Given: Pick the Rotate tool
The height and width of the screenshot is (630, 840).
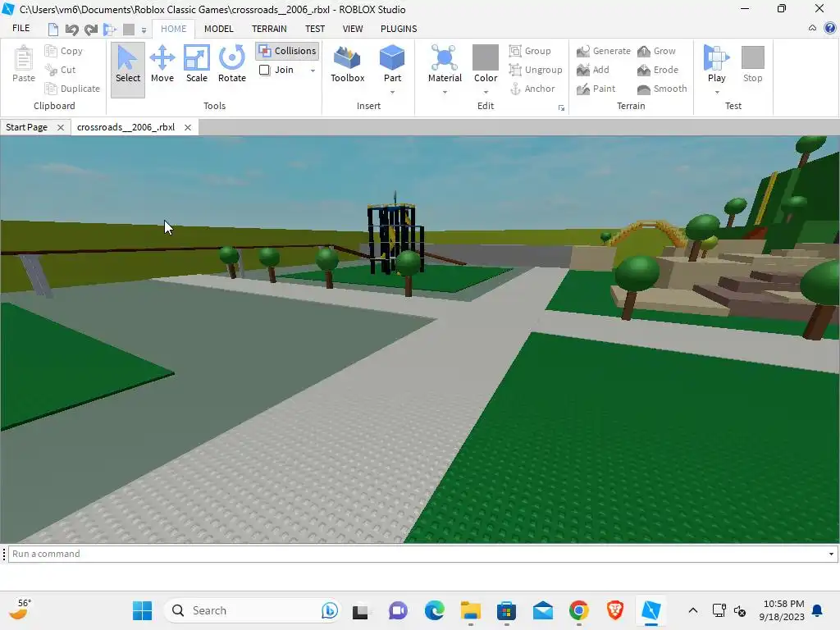Looking at the screenshot, I should pos(232,64).
